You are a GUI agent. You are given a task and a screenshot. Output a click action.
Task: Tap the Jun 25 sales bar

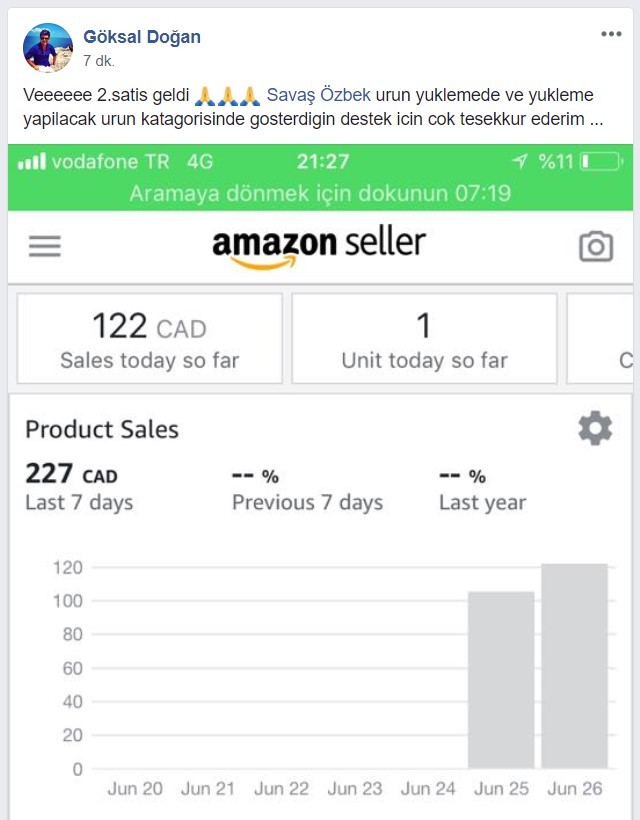501,680
